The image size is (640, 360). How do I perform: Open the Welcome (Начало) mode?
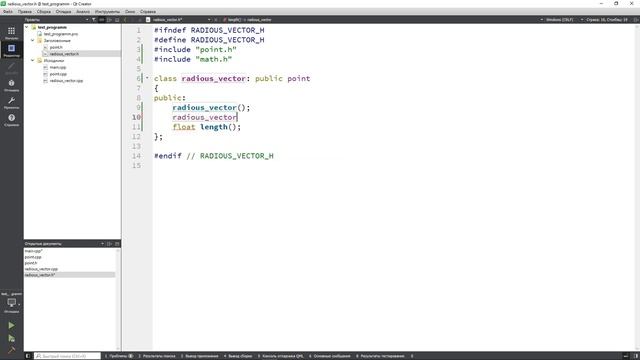(11, 33)
